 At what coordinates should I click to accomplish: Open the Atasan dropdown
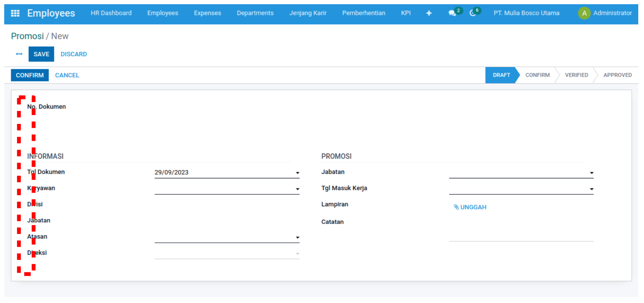(297, 238)
